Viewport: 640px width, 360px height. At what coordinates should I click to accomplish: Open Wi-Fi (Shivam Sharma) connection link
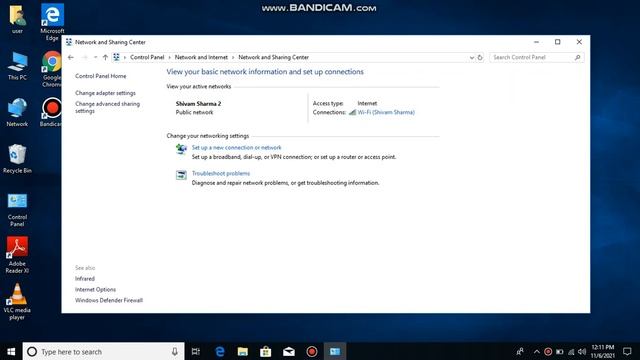click(386, 112)
